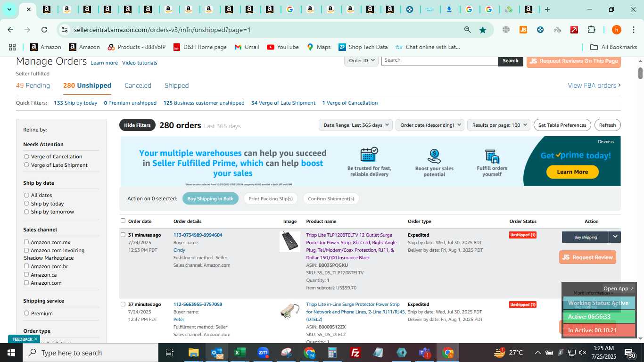Select the All dates radio option
644x362 pixels.
coord(26,195)
